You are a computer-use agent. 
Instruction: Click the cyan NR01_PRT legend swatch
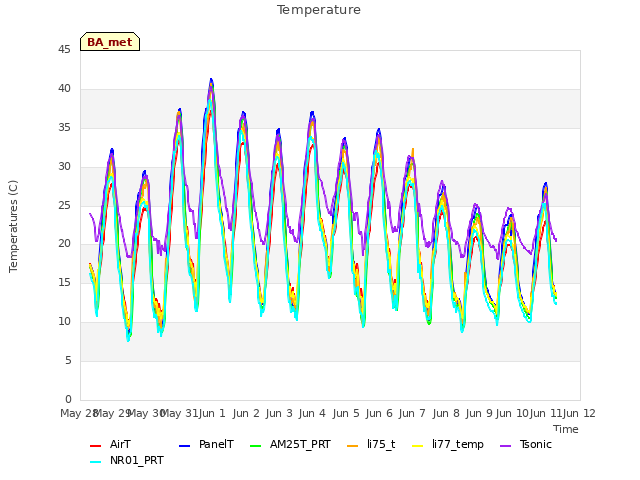point(95,462)
